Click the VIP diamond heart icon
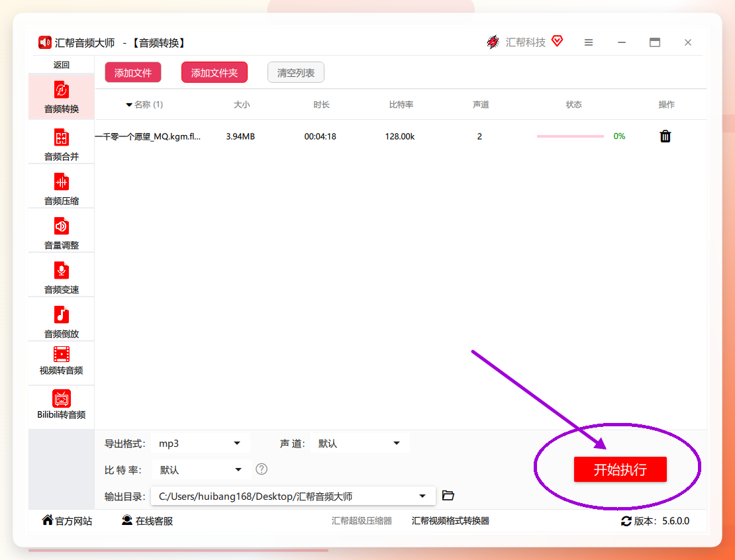The image size is (735, 560). [558, 41]
